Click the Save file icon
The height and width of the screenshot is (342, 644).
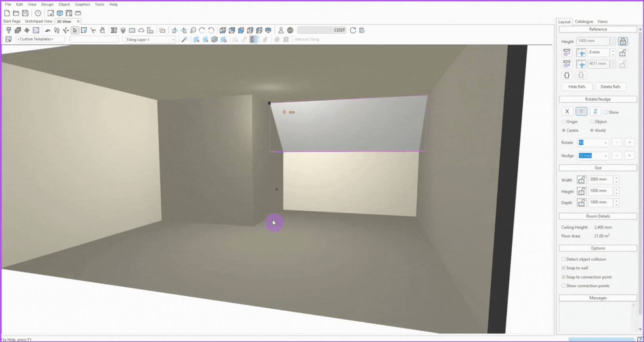[25, 13]
